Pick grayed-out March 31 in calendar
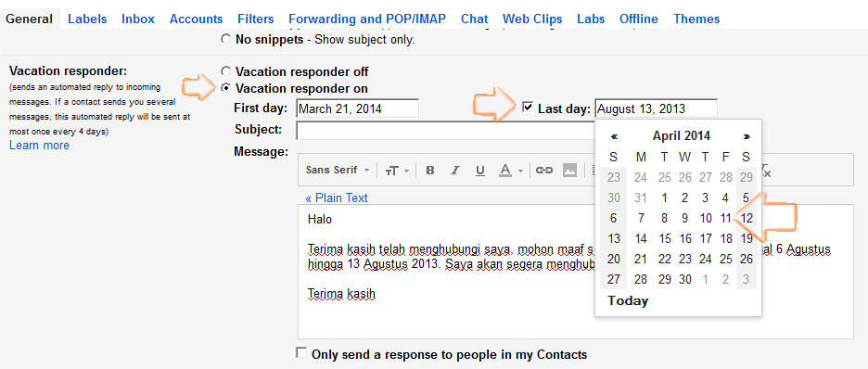This screenshot has width=868, height=369. pyautogui.click(x=641, y=198)
